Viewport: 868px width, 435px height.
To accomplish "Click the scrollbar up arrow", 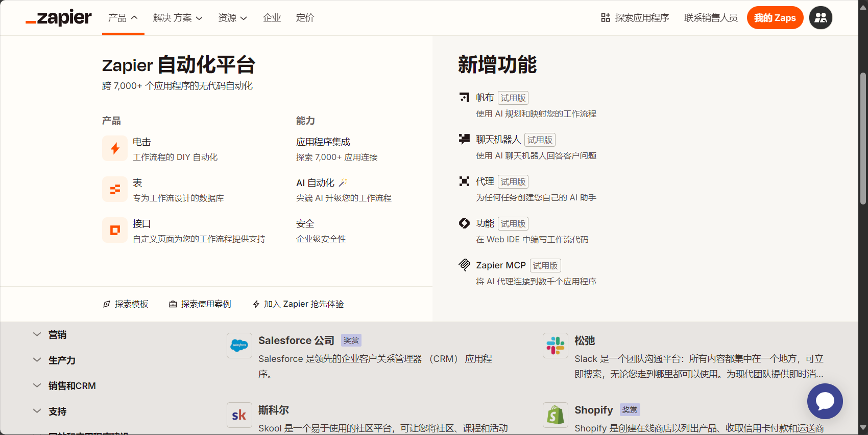I will (863, 7).
